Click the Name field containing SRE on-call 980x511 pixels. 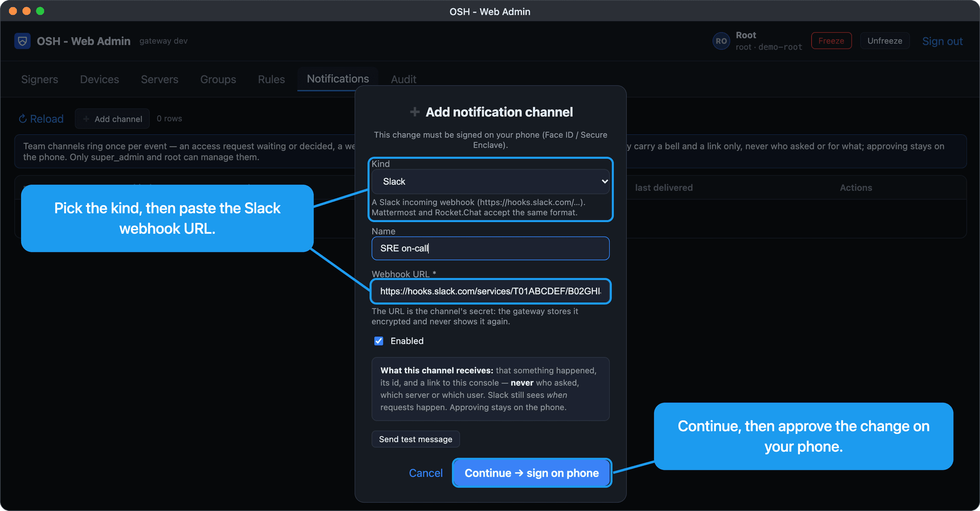490,248
